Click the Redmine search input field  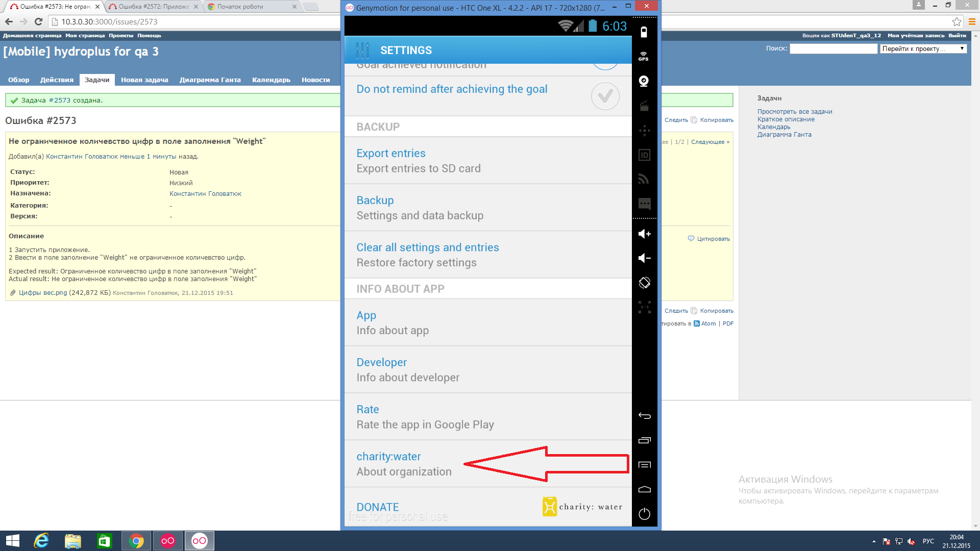pos(833,49)
